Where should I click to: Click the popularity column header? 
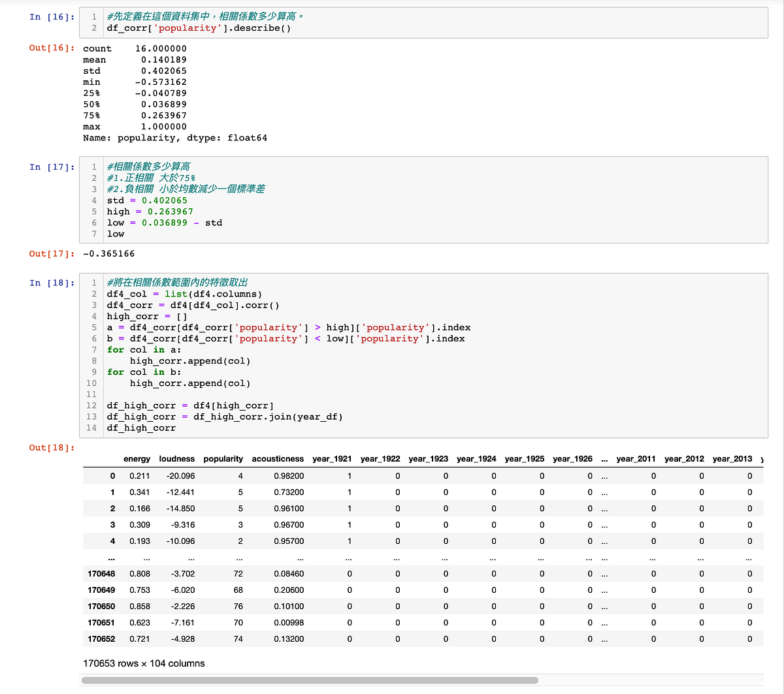click(x=223, y=459)
